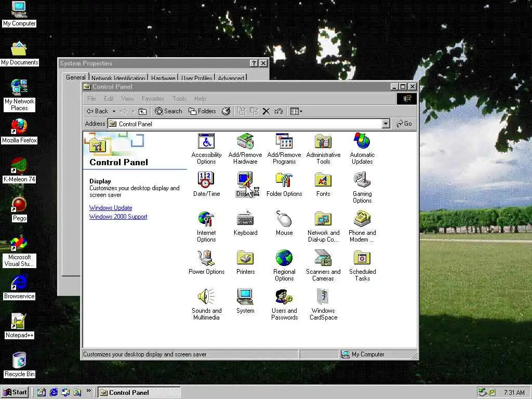Open the Folder Options applet
This screenshot has height=399, width=532.
click(284, 184)
